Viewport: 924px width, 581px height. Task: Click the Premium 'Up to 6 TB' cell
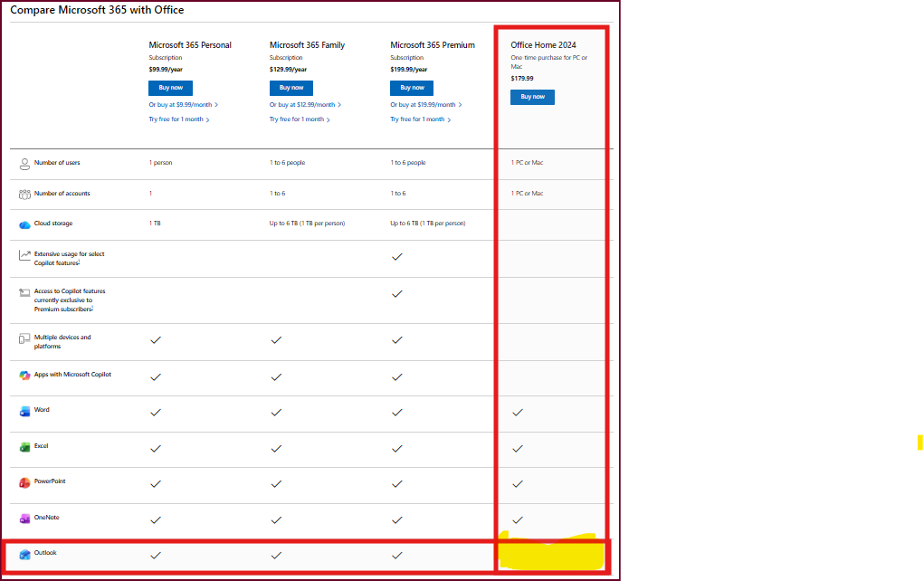tap(428, 224)
